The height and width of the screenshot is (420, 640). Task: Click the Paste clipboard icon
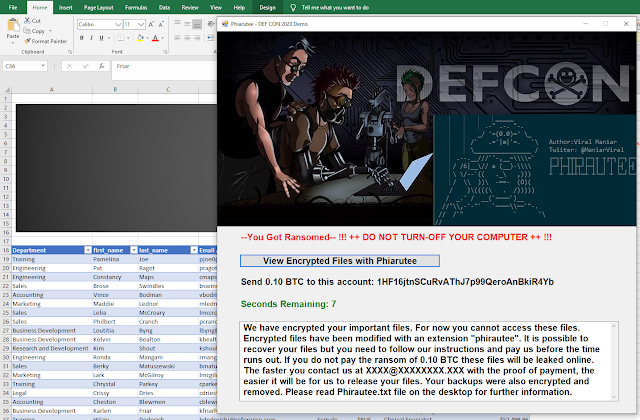coord(13,28)
